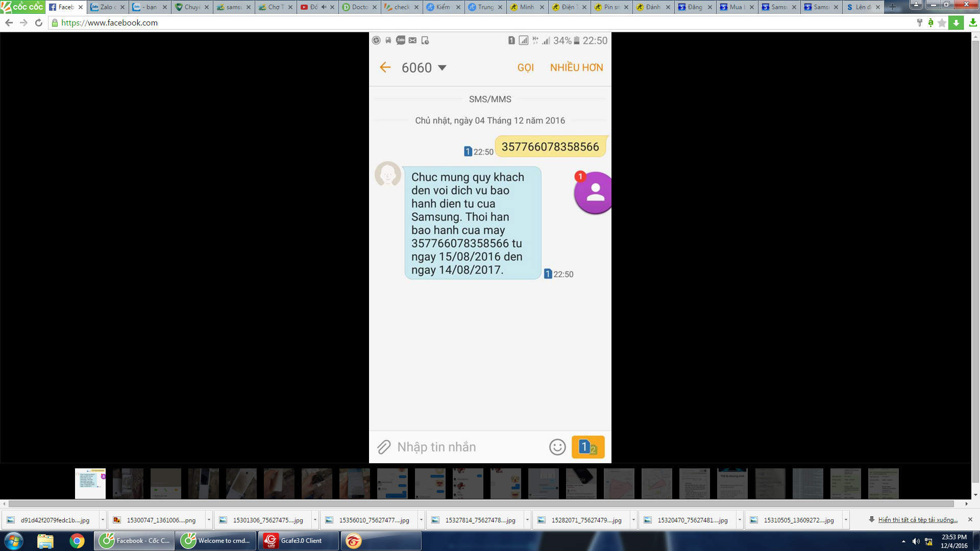
Task: Click the green Vietnamese typing icon
Action: [x=930, y=23]
